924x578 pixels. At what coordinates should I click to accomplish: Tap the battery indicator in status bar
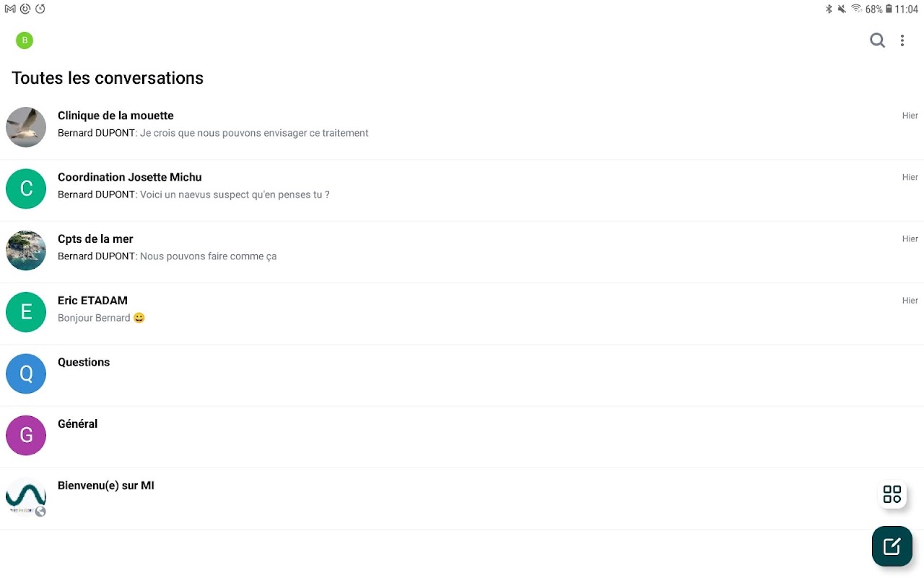click(x=889, y=9)
